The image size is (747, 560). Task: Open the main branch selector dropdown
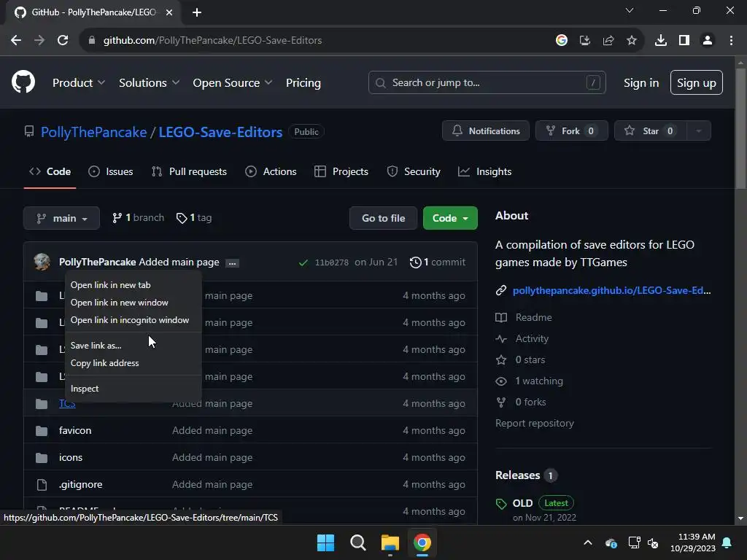tap(61, 218)
